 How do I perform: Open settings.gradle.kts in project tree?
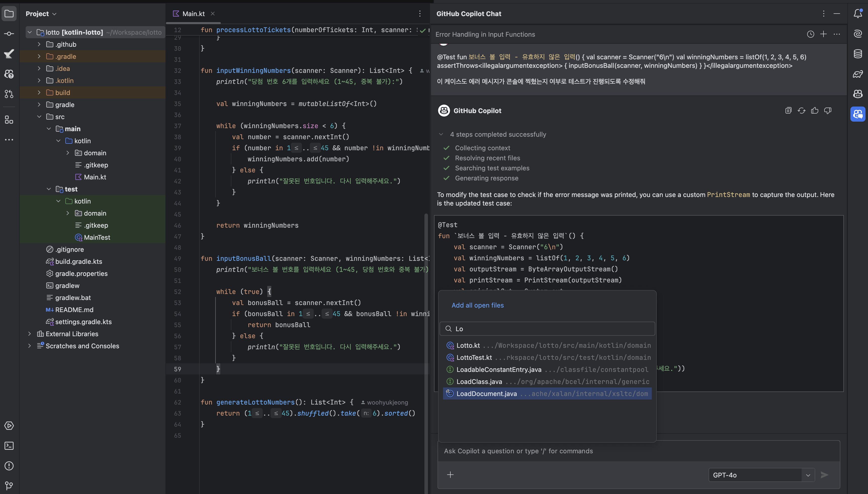[x=83, y=322]
